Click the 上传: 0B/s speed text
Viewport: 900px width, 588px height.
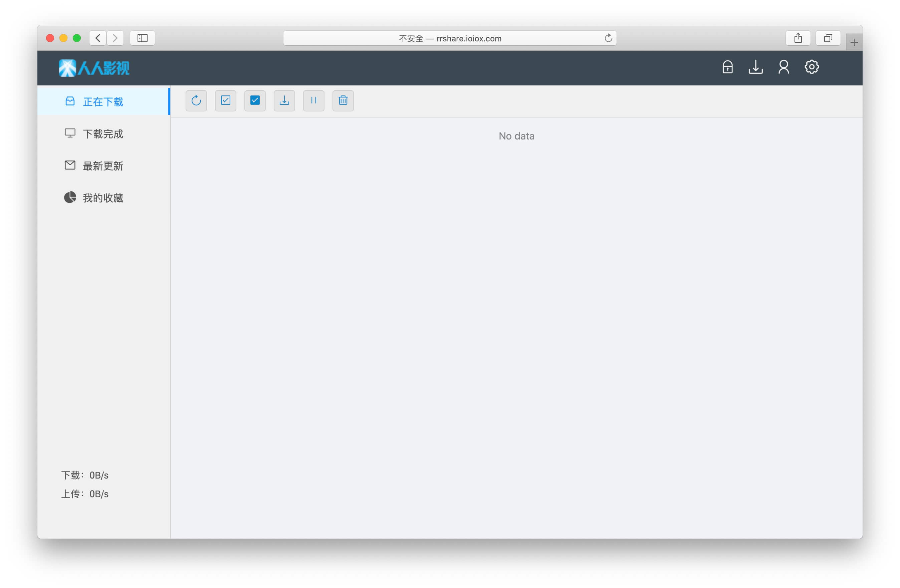click(x=85, y=494)
